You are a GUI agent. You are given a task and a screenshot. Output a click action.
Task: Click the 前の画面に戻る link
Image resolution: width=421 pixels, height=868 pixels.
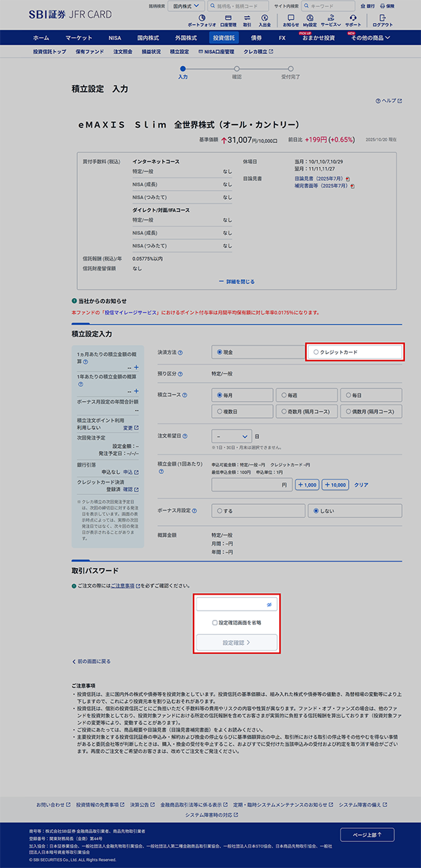(x=91, y=661)
